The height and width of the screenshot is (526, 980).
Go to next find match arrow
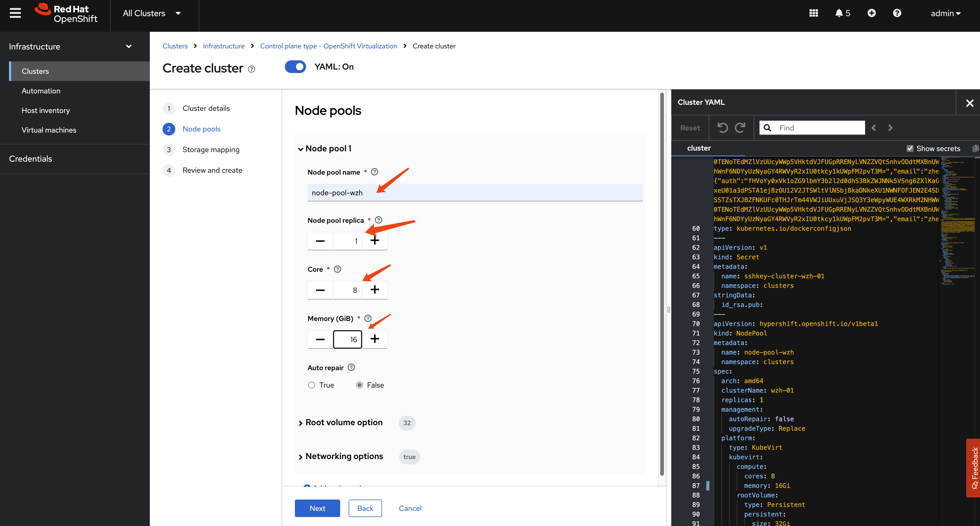(x=890, y=128)
